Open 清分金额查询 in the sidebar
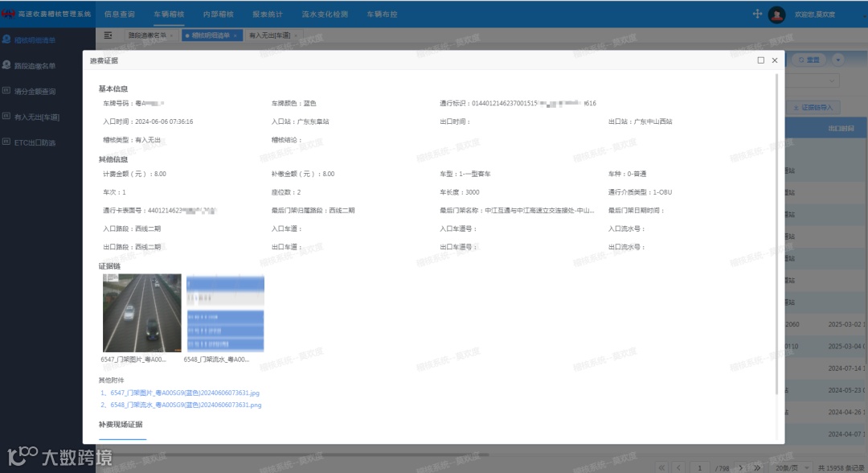Image resolution: width=868 pixels, height=473 pixels. (x=35, y=92)
